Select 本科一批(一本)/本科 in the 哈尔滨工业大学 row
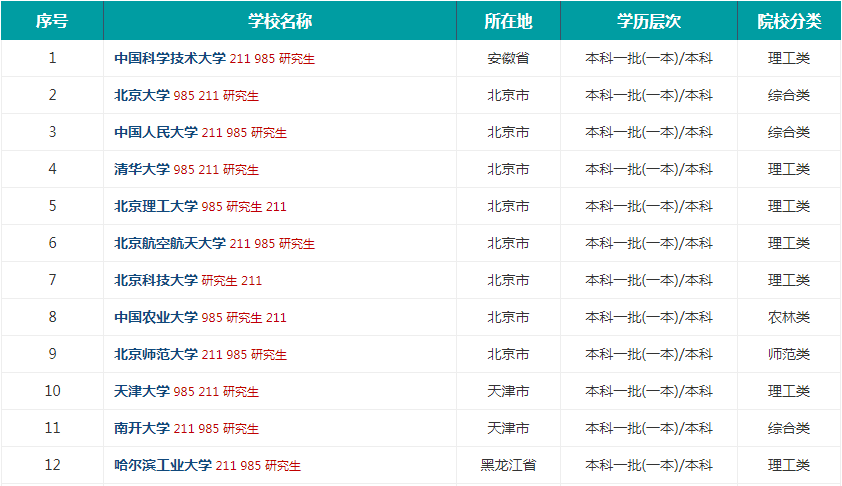Viewport: 842px width, 486px height. click(x=649, y=466)
